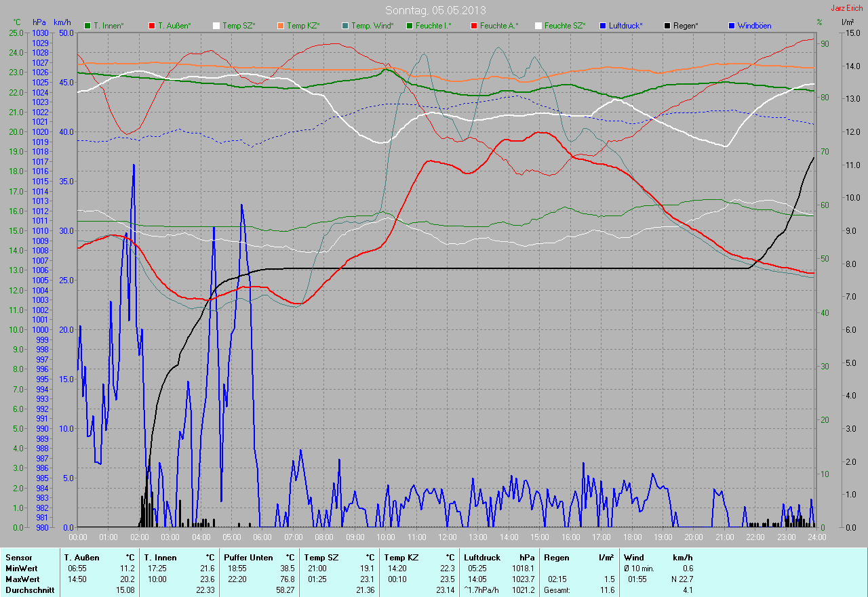This screenshot has width=868, height=597.
Task: Click the green Feuchte I. legend swatch
Action: click(410, 26)
